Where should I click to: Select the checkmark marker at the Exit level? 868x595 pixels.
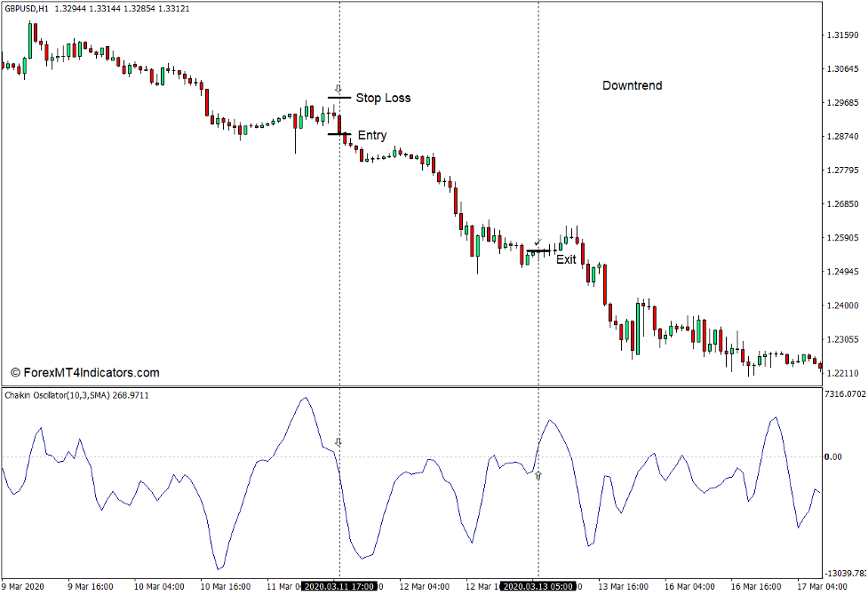538,241
